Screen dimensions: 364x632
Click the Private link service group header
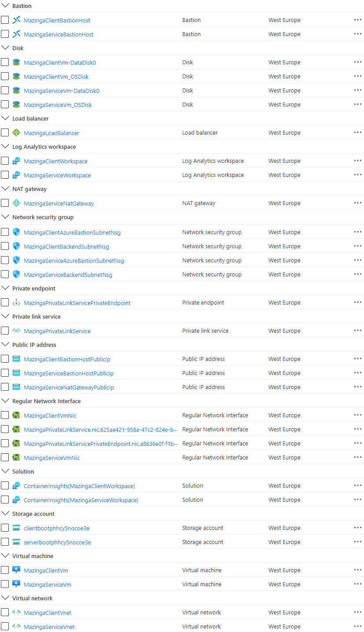(37, 316)
